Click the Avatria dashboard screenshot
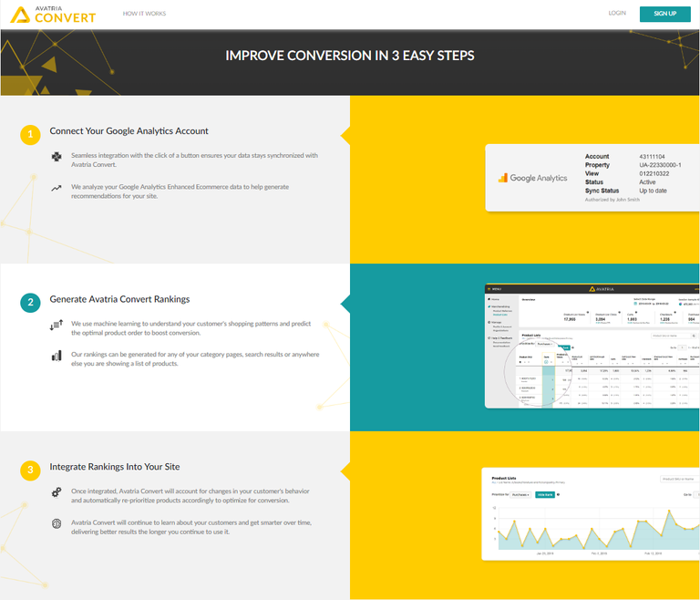 [x=592, y=346]
